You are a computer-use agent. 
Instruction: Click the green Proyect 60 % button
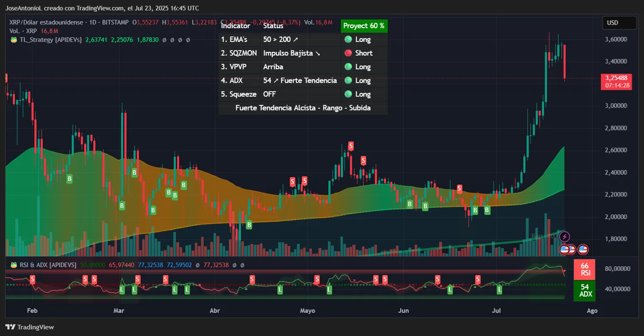tap(364, 26)
